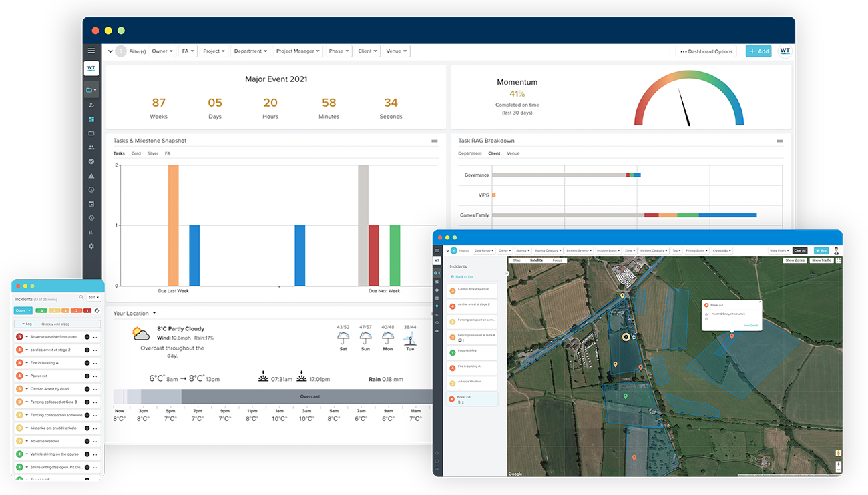Zoom in using the map plus button
The width and height of the screenshot is (868, 495).
pyautogui.click(x=839, y=464)
